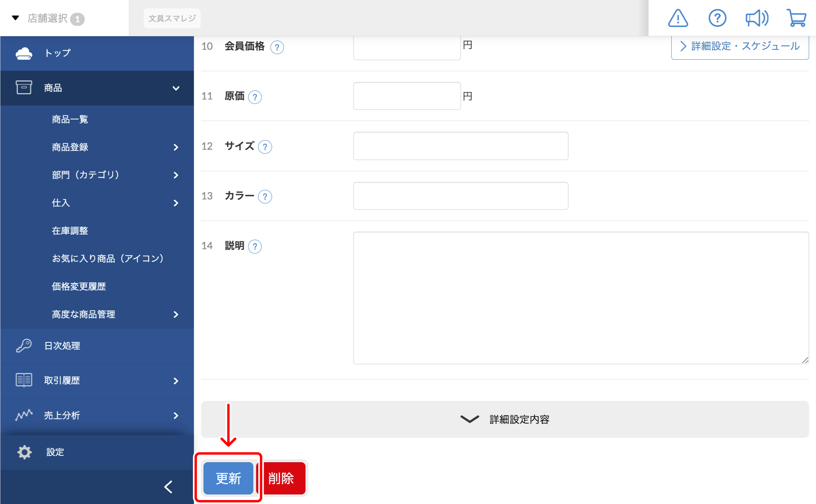Open the announcements megaphone icon

(x=757, y=18)
